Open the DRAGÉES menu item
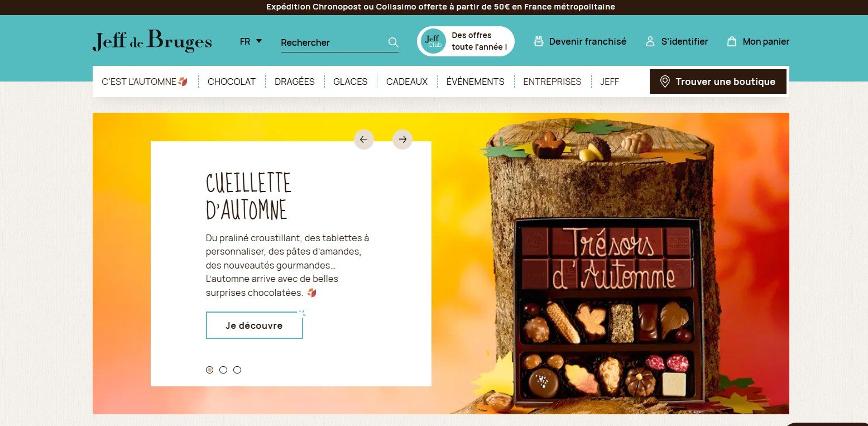Viewport: 868px width, 426px height. [x=295, y=82]
